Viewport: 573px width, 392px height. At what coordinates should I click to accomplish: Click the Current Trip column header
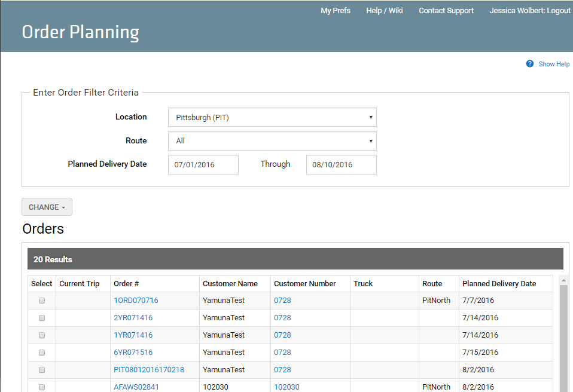83,284
